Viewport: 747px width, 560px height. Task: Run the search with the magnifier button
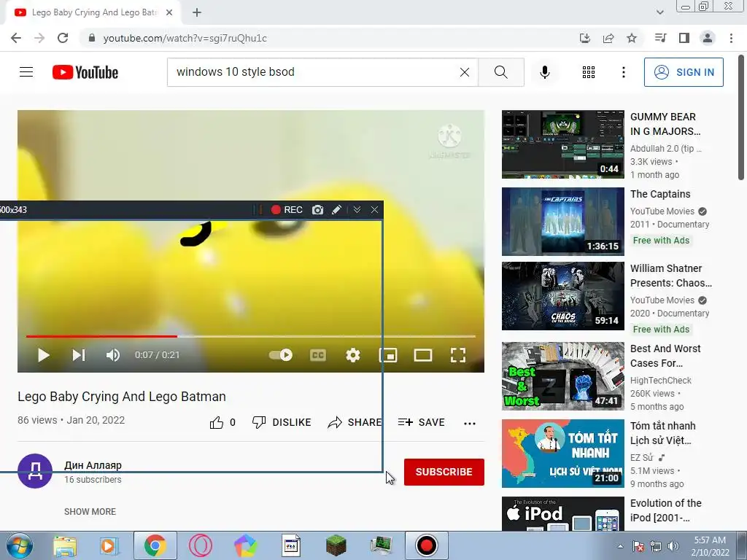[500, 72]
